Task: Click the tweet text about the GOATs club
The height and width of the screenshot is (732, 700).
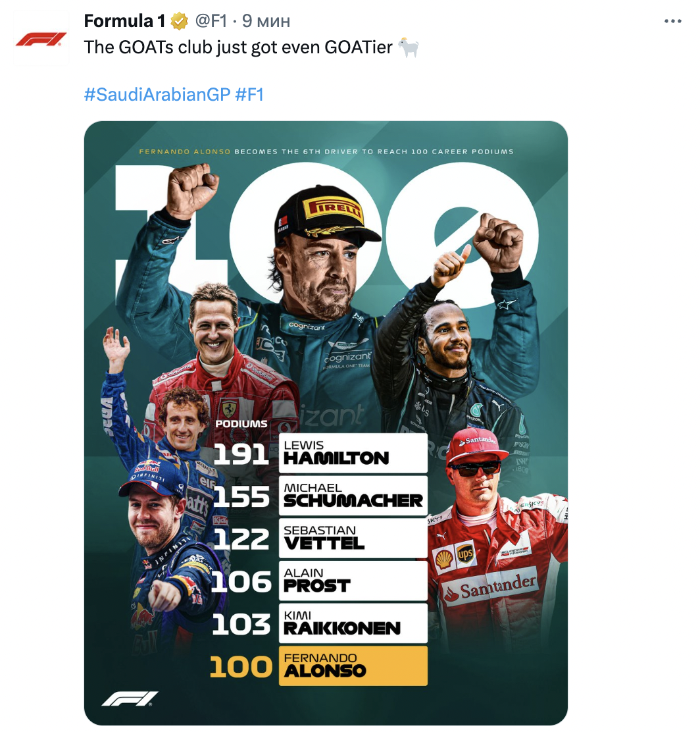Action: click(238, 48)
